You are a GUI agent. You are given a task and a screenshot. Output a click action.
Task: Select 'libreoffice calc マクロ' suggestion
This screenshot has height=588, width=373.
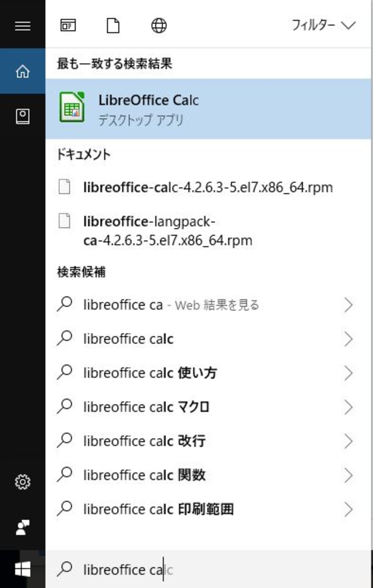[146, 407]
